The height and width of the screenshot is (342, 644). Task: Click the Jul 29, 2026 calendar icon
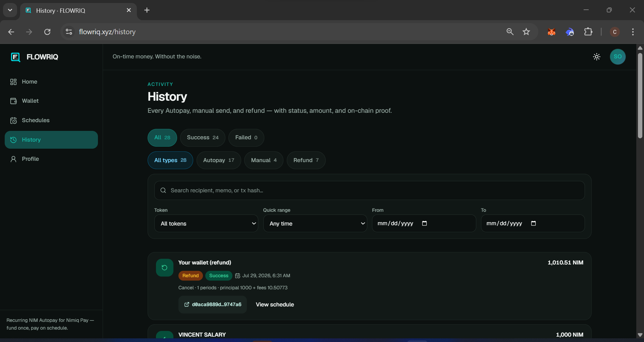tap(238, 276)
